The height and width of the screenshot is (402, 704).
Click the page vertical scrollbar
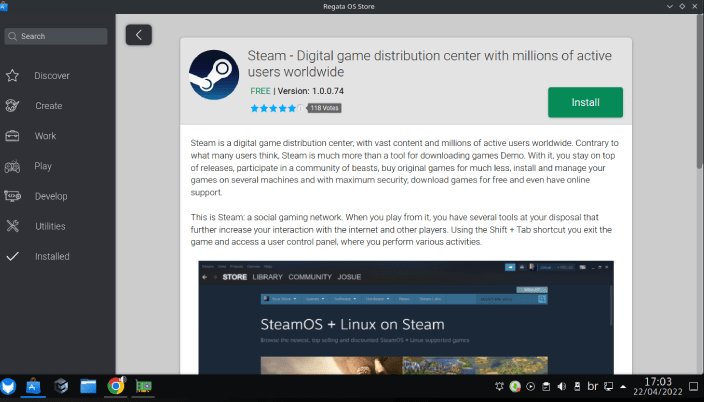700,92
